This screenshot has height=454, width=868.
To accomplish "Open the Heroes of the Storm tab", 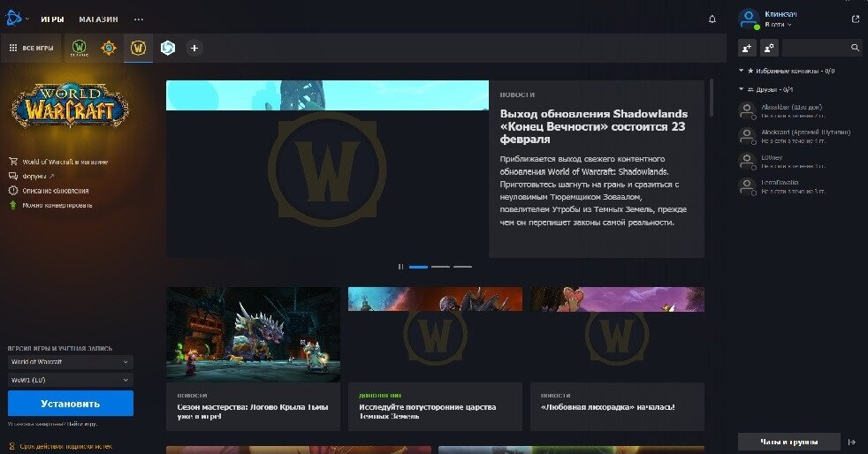I will pos(168,48).
